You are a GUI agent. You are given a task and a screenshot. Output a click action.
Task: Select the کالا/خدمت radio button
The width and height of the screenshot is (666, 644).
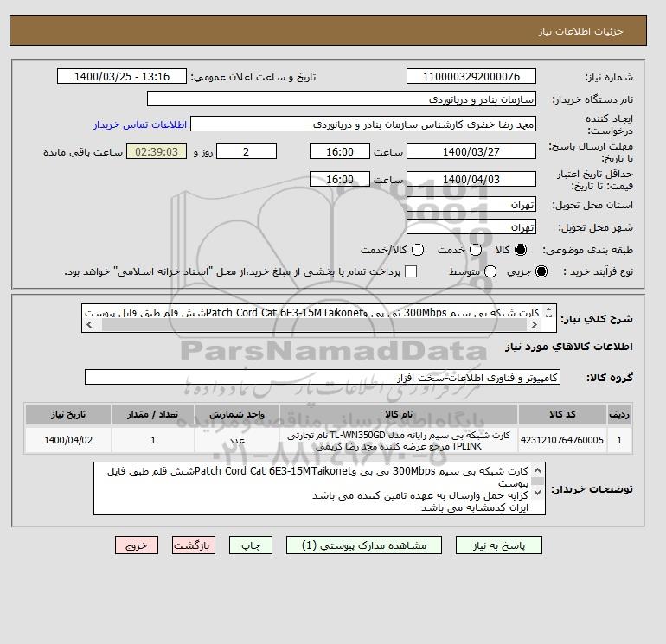click(x=418, y=250)
